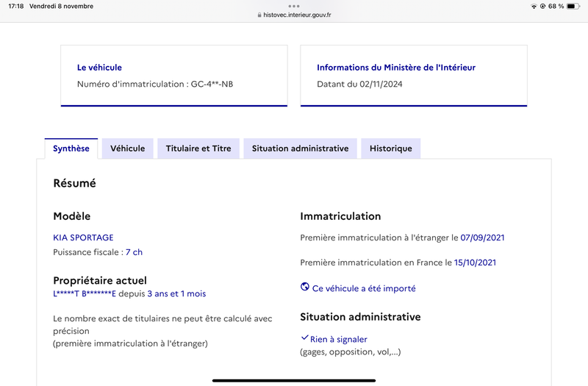Screen dimensions: 588x386
Task: Select the KIA SPORTAGE model text
Action: [83, 237]
